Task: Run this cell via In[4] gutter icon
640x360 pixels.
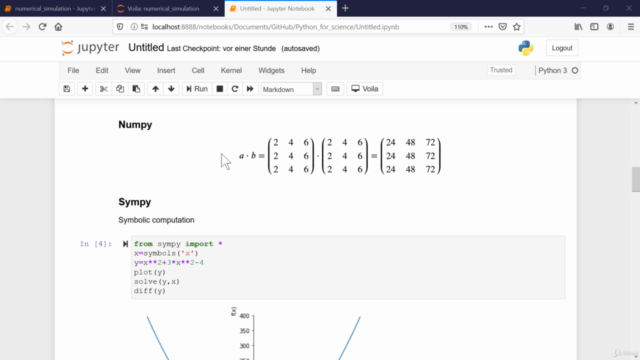Action: tap(125, 244)
